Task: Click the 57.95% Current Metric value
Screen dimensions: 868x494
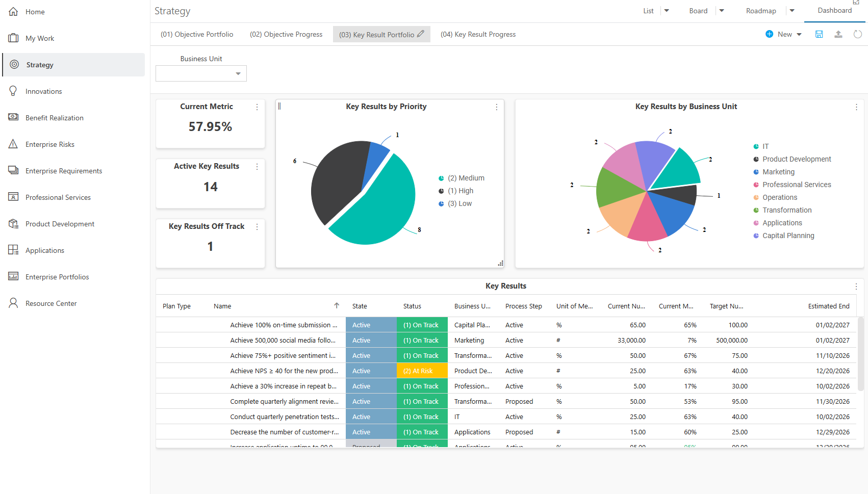Action: click(210, 126)
